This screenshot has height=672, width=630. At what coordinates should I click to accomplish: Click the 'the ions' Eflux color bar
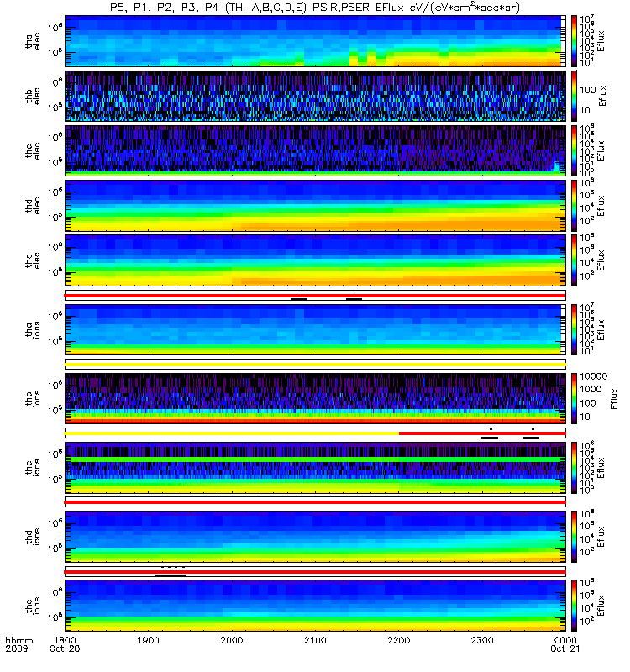coord(574,606)
